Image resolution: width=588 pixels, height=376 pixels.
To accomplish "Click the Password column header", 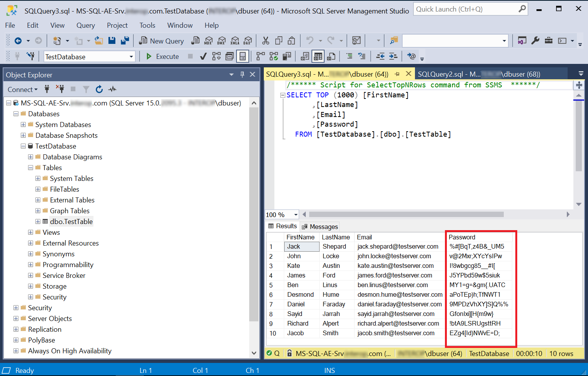I will pyautogui.click(x=479, y=237).
